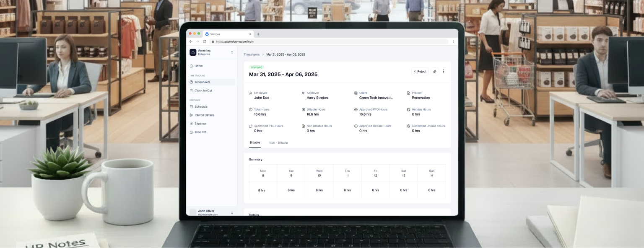
Task: Open Time Off section
Action: (x=212, y=132)
